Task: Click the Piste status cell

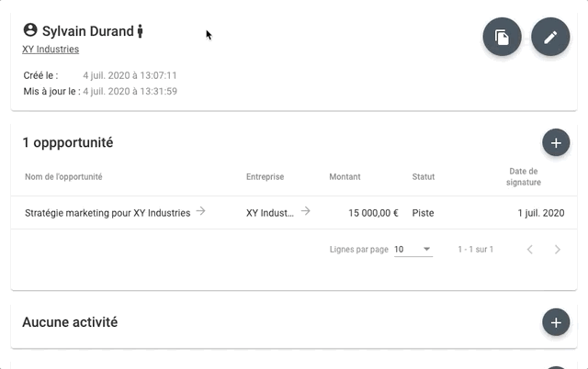Action: point(423,213)
